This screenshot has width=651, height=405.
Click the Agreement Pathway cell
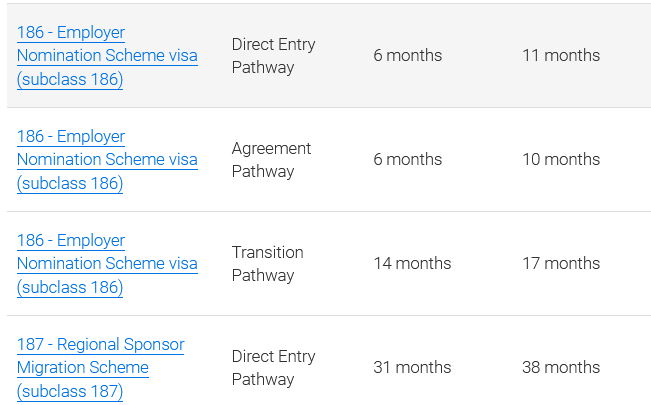click(x=271, y=160)
